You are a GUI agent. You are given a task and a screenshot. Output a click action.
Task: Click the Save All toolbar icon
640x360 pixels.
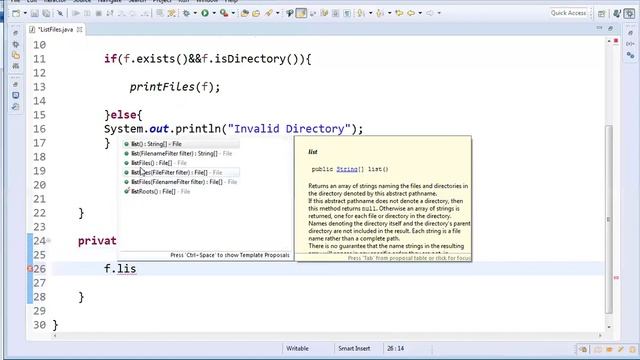(x=47, y=13)
